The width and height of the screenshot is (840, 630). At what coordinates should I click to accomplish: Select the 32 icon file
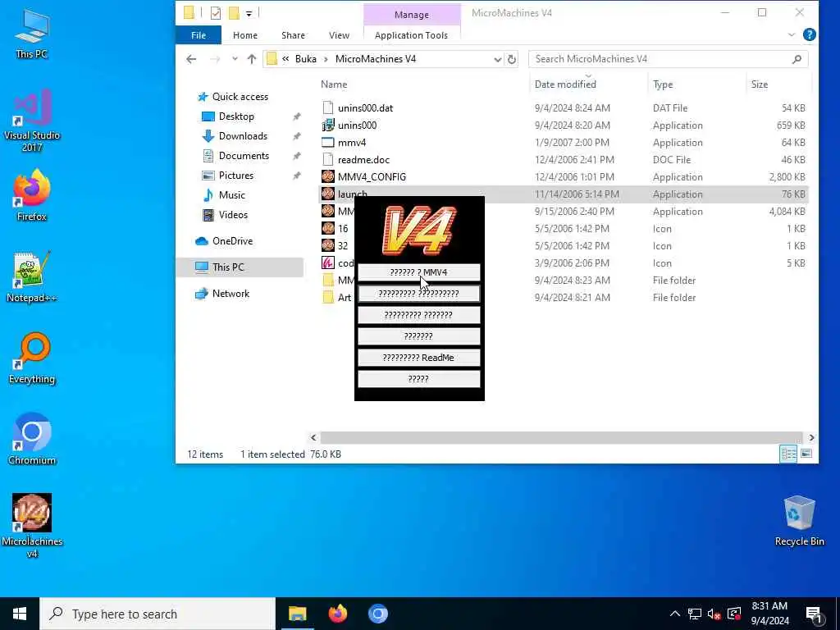pos(328,246)
